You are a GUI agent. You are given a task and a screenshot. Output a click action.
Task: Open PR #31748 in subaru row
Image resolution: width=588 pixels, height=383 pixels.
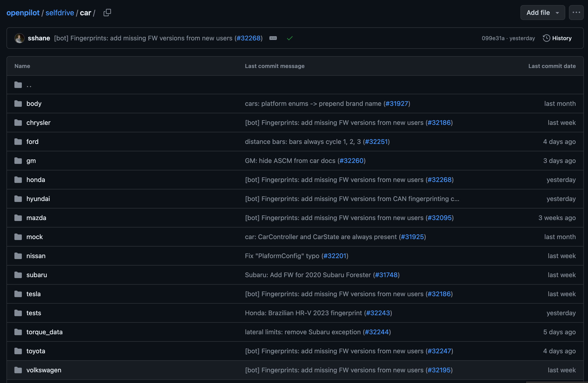coord(386,275)
